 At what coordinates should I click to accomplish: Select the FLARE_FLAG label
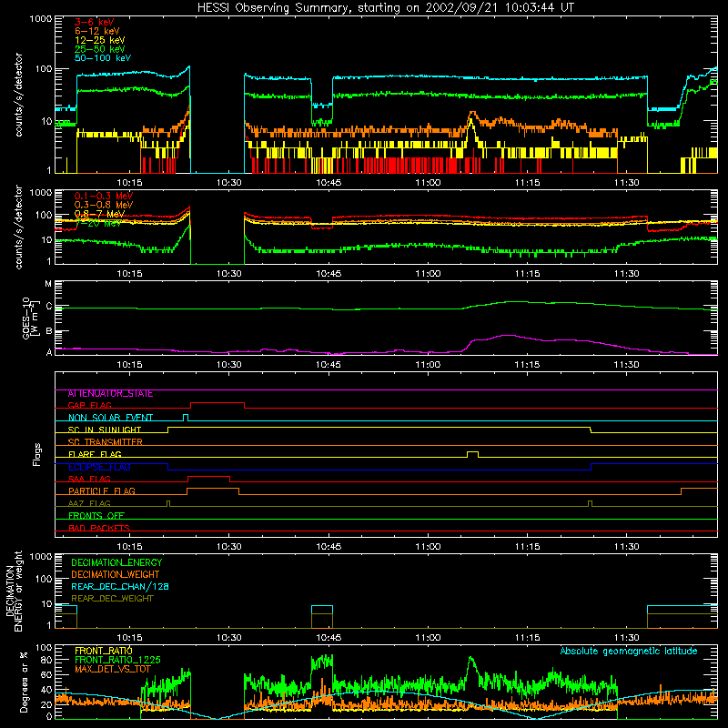[95, 454]
